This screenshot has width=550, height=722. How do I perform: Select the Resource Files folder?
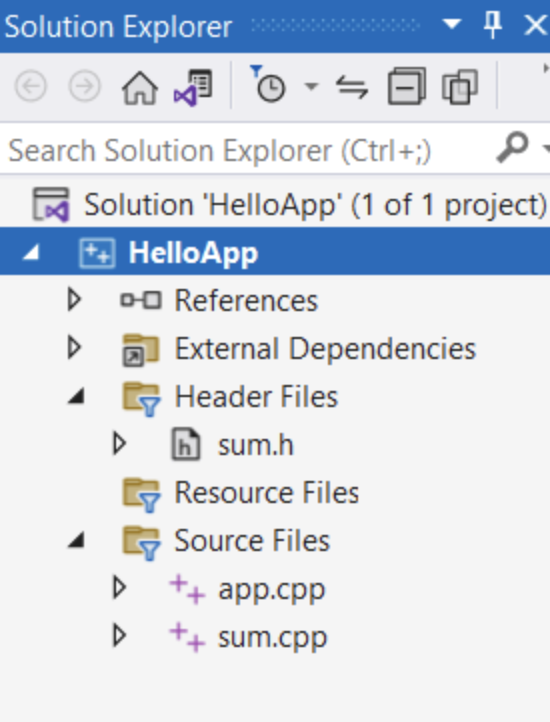pyautogui.click(x=266, y=493)
